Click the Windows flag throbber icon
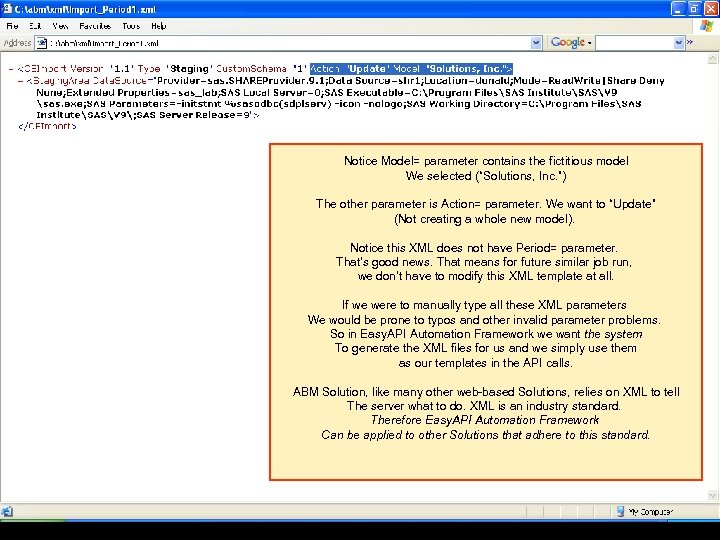Viewport: 720px width, 540px height. pos(706,26)
